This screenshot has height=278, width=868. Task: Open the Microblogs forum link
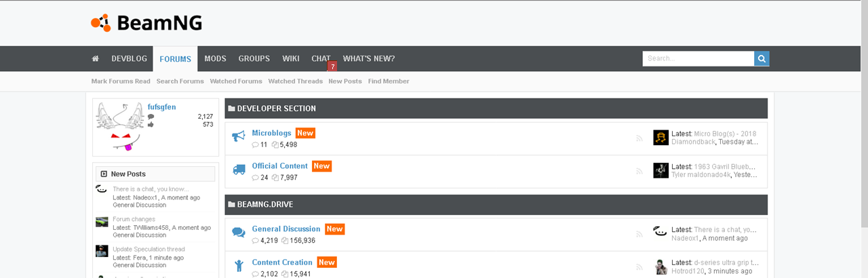click(272, 133)
